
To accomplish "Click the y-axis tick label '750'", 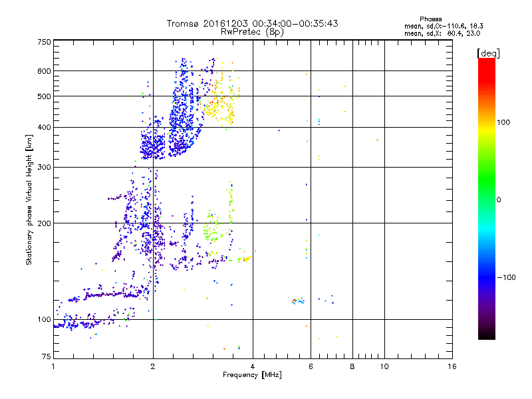I will (44, 42).
